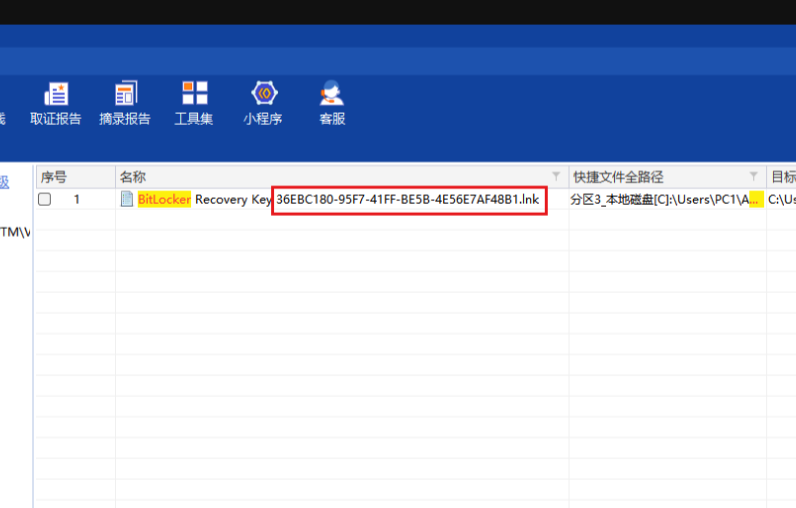Click the target path cell starting with C:\Us
Viewport: 796px width, 508px height.
[781, 200]
